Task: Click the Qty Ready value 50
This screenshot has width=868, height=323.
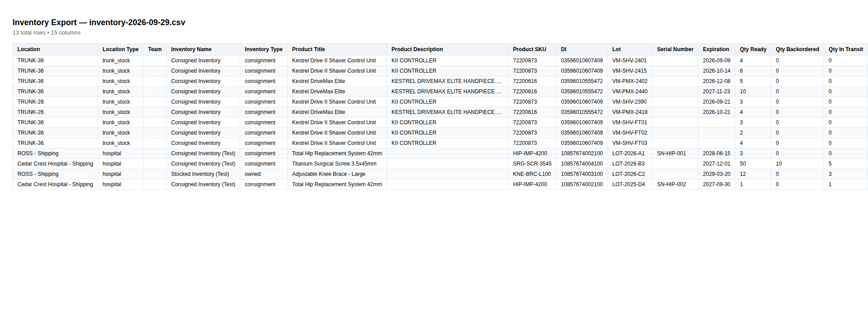Action: pyautogui.click(x=753, y=164)
